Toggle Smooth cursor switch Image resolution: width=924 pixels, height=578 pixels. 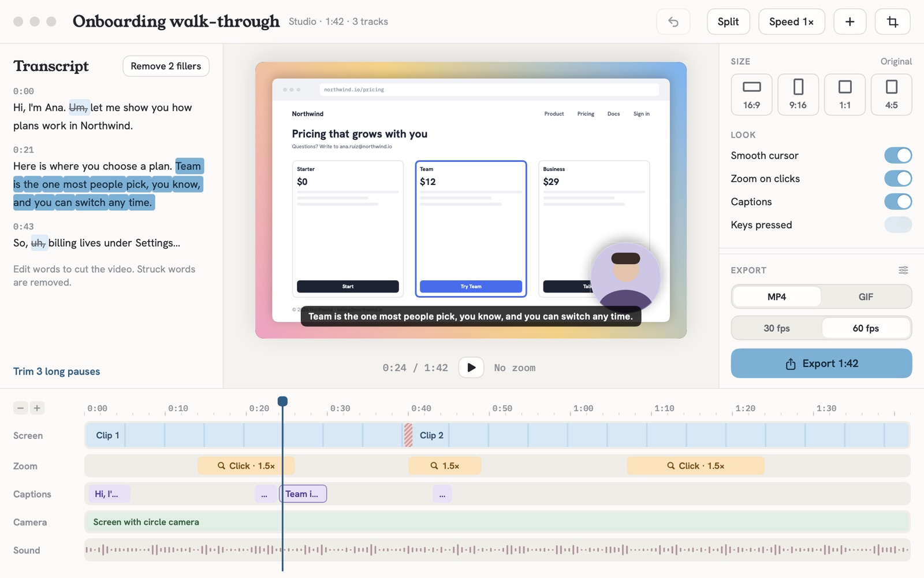(x=898, y=155)
